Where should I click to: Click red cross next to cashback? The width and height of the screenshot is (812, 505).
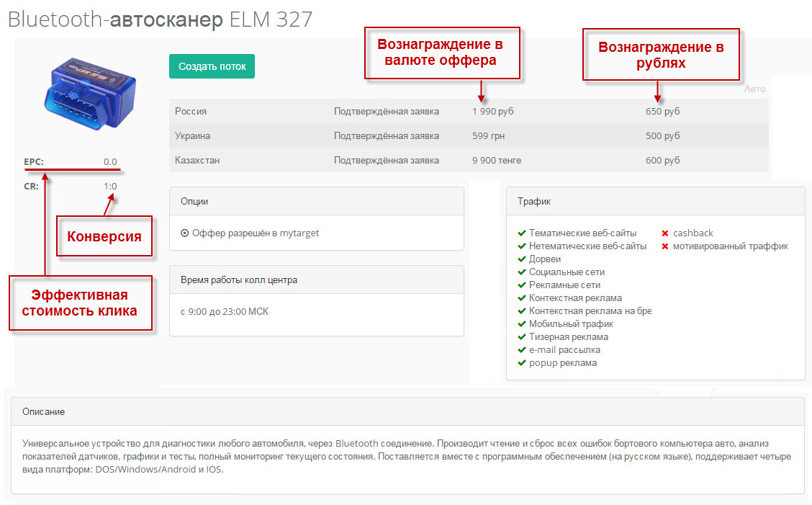(665, 233)
